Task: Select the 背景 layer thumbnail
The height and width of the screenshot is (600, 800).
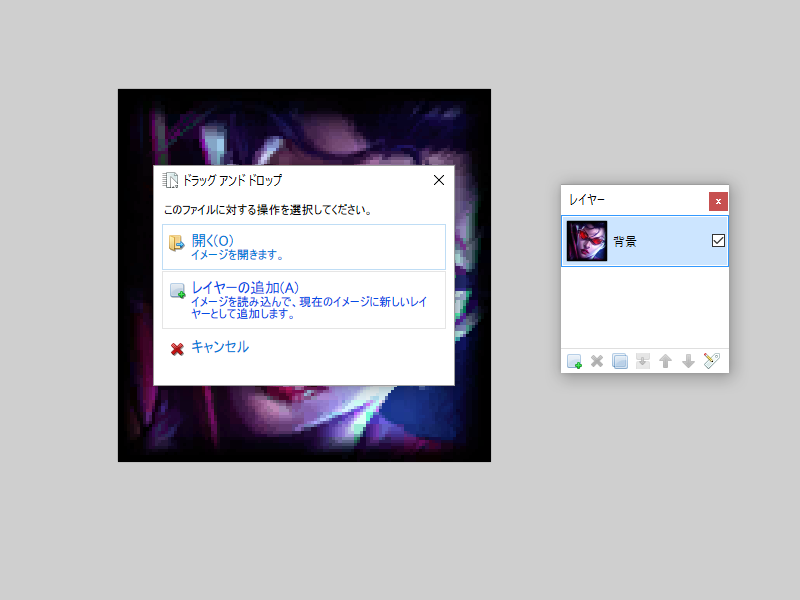Action: pyautogui.click(x=587, y=241)
